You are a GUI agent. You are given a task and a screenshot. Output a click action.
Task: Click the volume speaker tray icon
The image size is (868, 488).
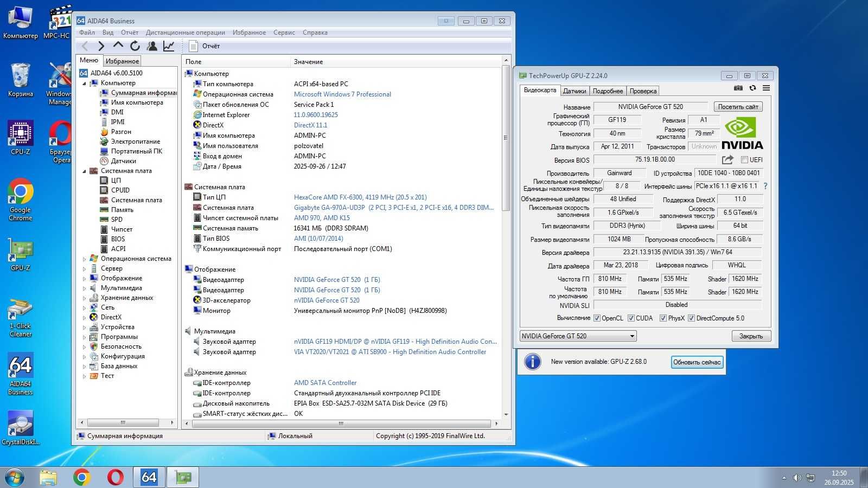coord(796,478)
